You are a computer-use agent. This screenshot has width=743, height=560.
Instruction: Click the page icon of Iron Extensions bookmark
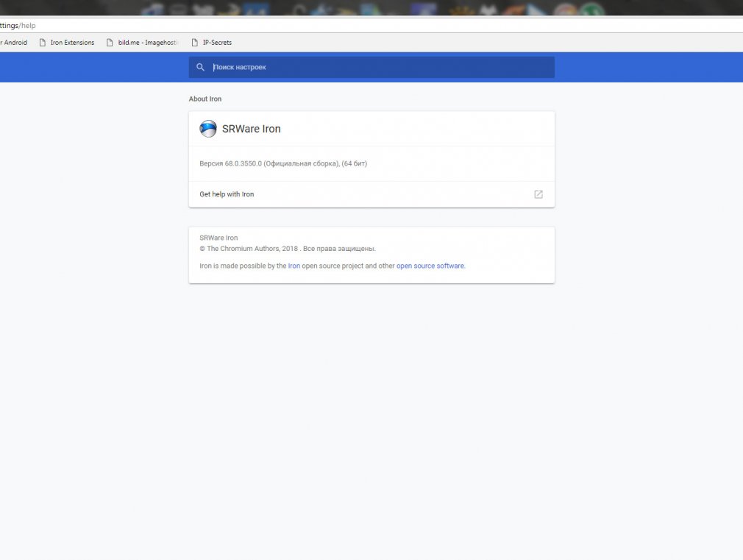[43, 43]
